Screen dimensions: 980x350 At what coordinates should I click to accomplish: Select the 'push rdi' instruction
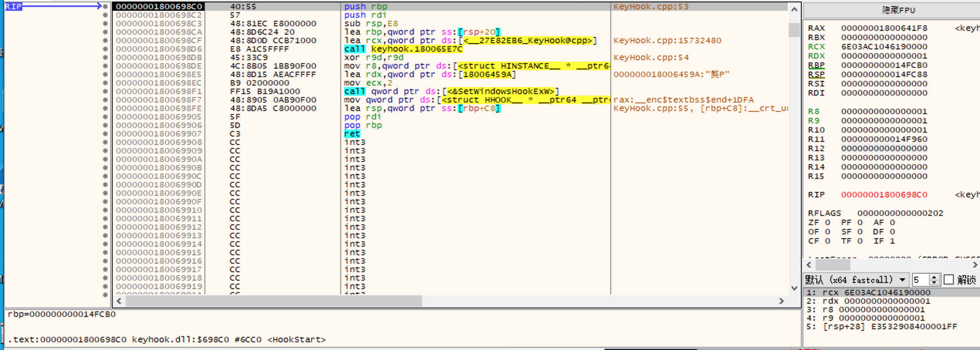(365, 15)
